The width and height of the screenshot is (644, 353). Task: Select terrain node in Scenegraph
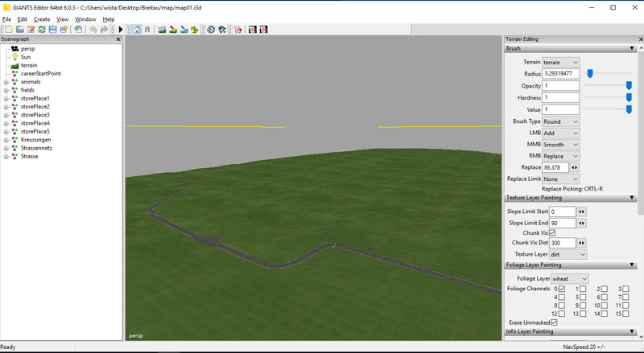pos(29,65)
